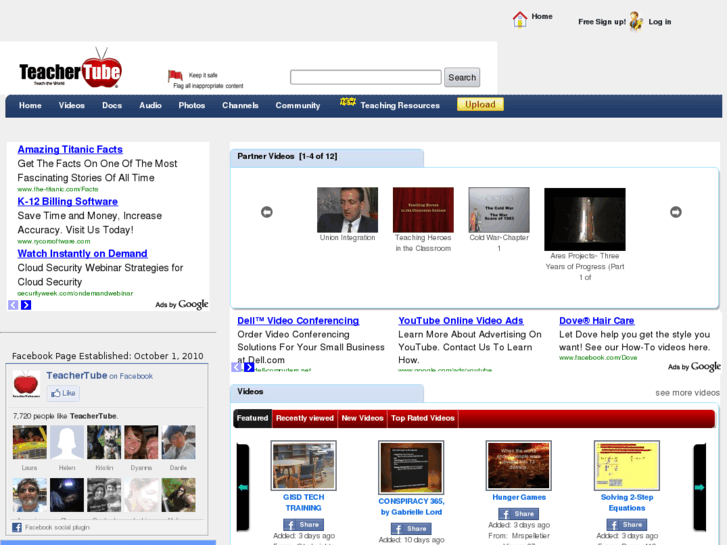
Task: Open Union Integration video thumbnail
Action: coord(347,210)
